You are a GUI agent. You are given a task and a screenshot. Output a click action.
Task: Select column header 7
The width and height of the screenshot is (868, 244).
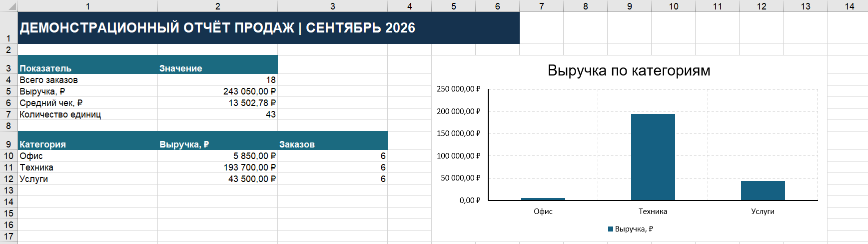click(x=542, y=6)
